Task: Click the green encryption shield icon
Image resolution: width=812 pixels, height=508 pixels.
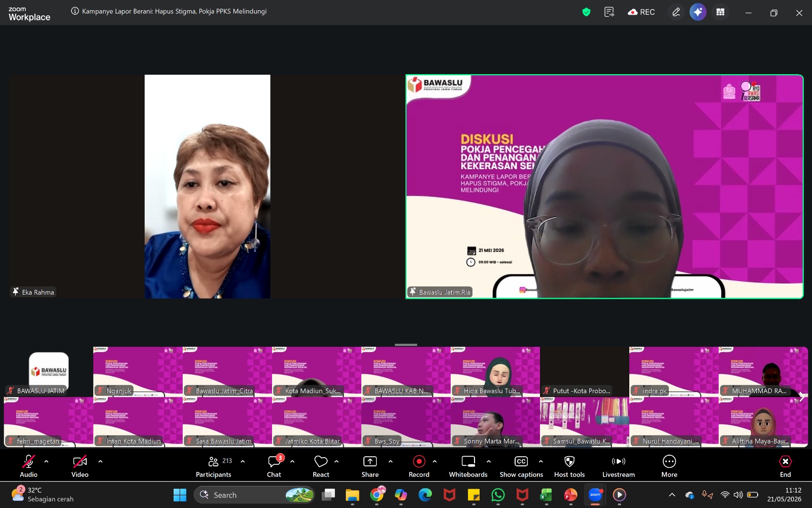Action: pyautogui.click(x=586, y=12)
